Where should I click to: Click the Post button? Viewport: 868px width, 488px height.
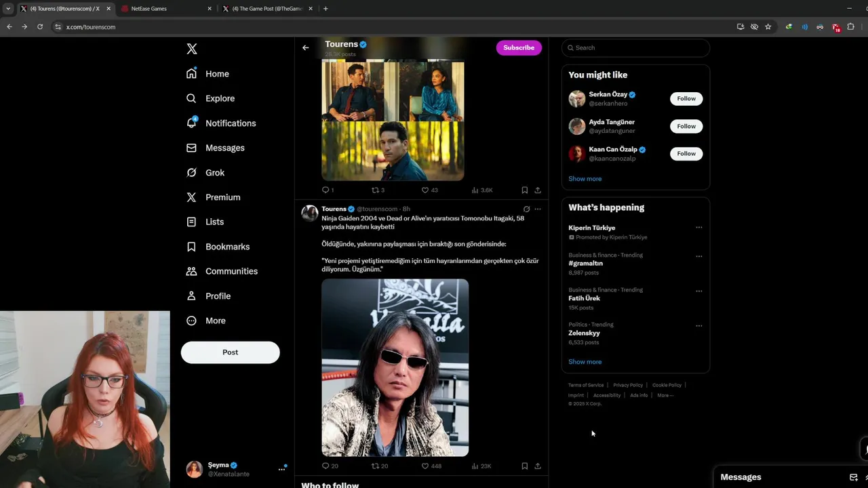230,352
